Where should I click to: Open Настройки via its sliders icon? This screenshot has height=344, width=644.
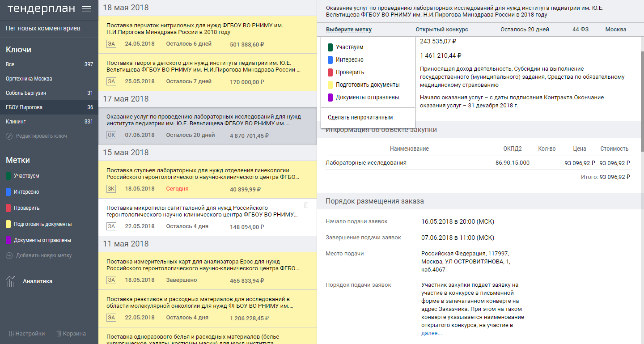click(x=12, y=334)
